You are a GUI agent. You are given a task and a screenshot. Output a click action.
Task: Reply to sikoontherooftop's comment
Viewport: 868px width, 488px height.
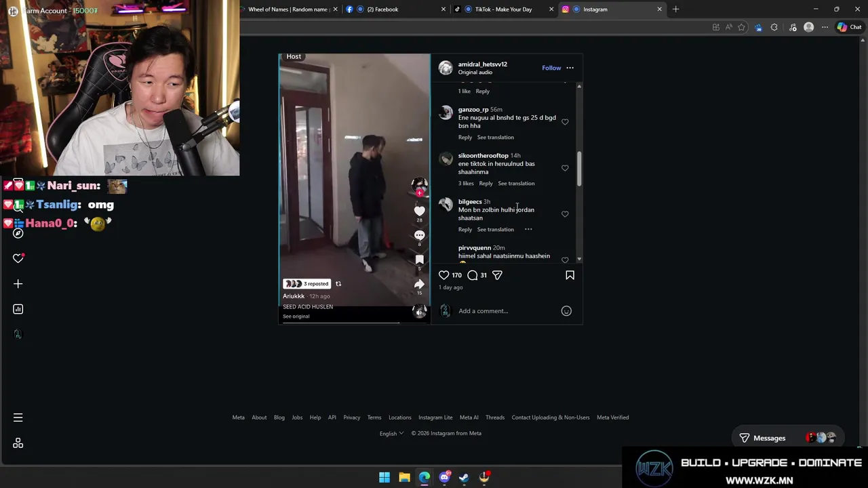point(486,184)
